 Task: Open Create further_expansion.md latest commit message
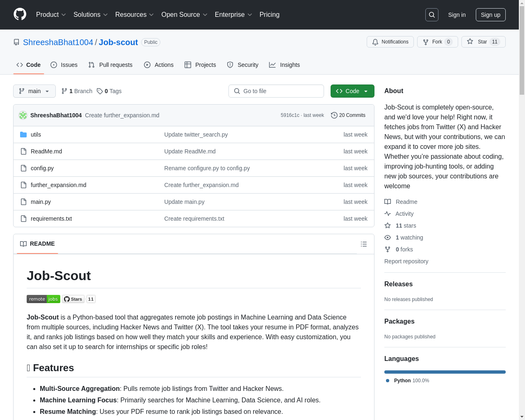[x=122, y=115]
